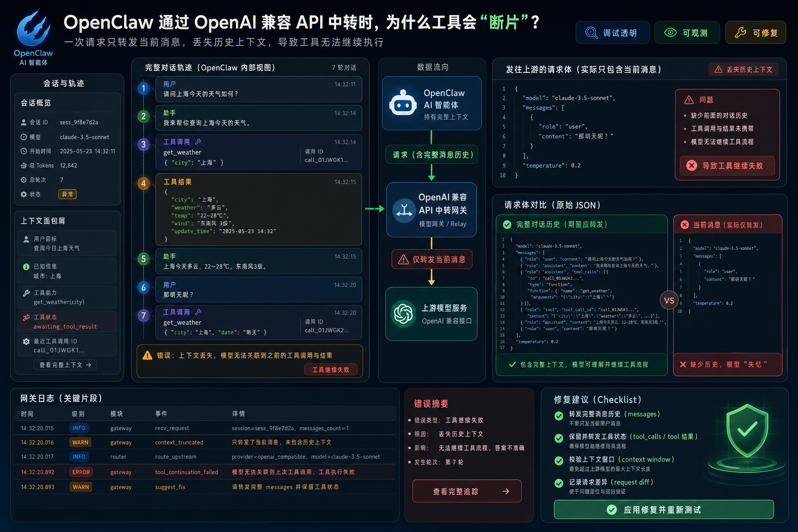Click awaiting_tool_result status text
The height and width of the screenshot is (532, 798).
coord(65,327)
